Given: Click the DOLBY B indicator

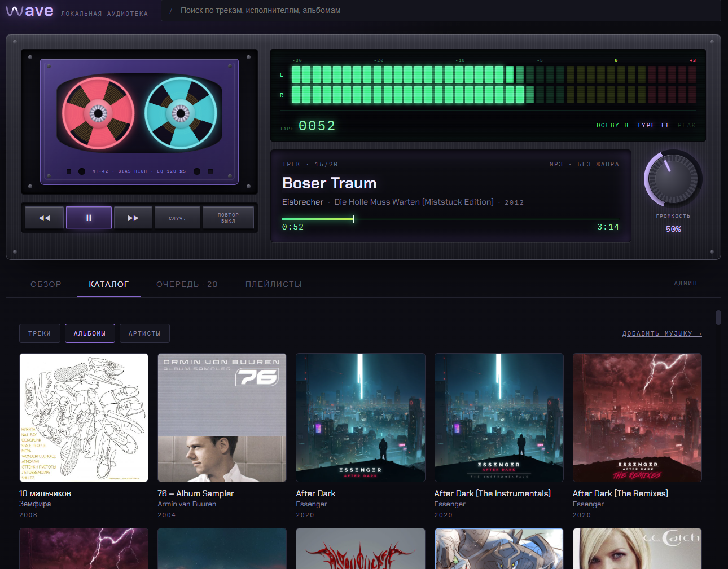Looking at the screenshot, I should (x=612, y=125).
